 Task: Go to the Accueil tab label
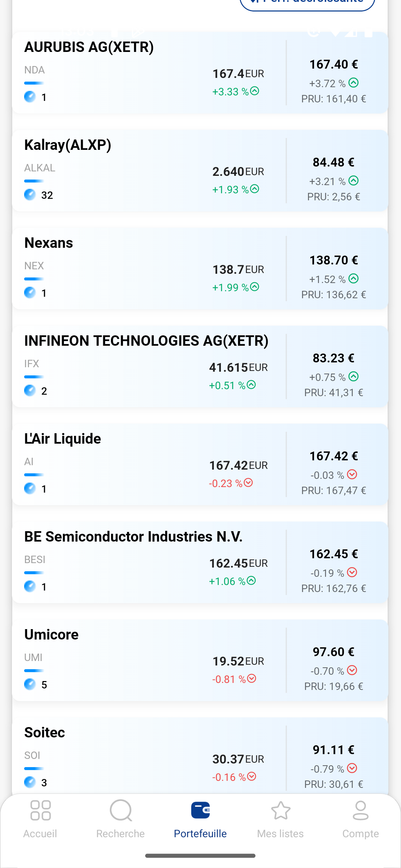click(x=40, y=834)
